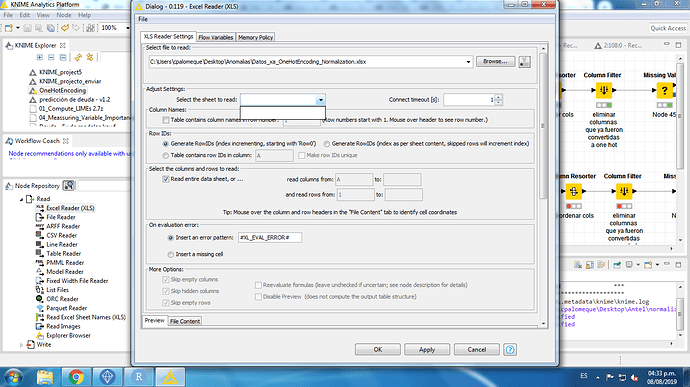Open the dialog File menu
Image resolution: width=690 pixels, height=387 pixels.
pyautogui.click(x=143, y=19)
